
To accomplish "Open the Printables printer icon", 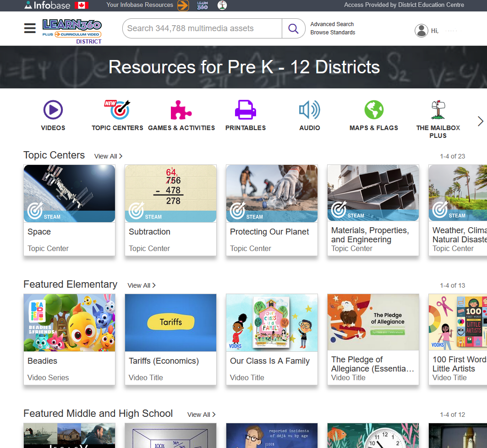I will [246, 109].
